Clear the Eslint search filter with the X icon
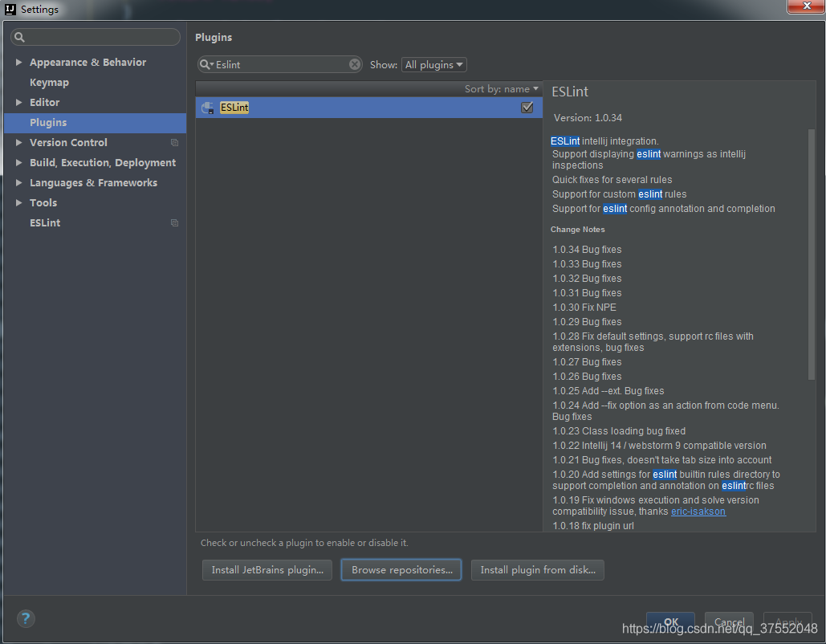Image resolution: width=826 pixels, height=644 pixels. (x=355, y=64)
